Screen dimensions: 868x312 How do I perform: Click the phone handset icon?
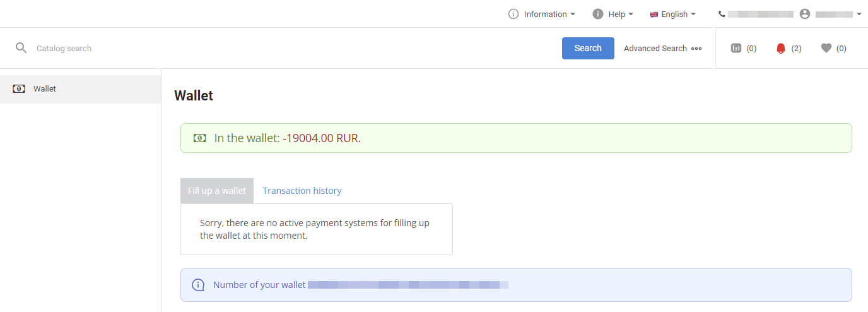[722, 14]
